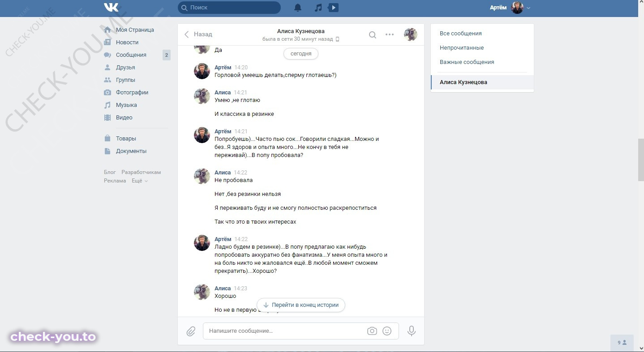Open the three-dots conversation actions menu
This screenshot has width=644, height=352.
click(390, 34)
